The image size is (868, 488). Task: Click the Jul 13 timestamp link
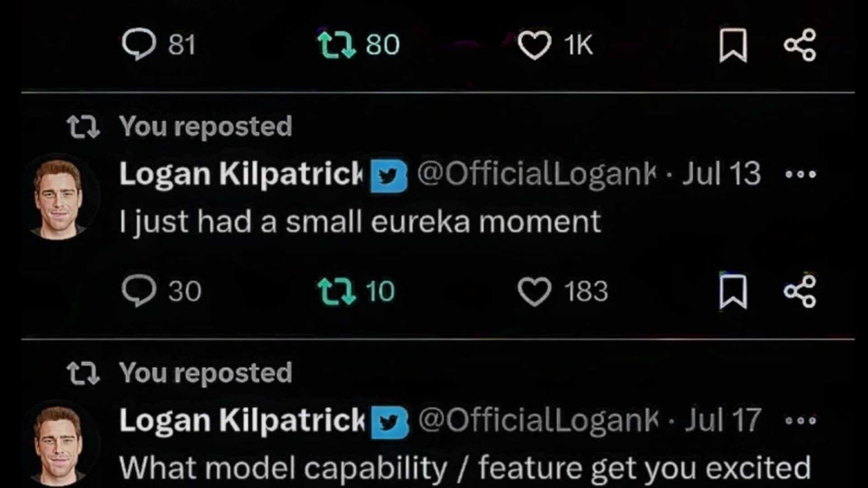tap(722, 174)
